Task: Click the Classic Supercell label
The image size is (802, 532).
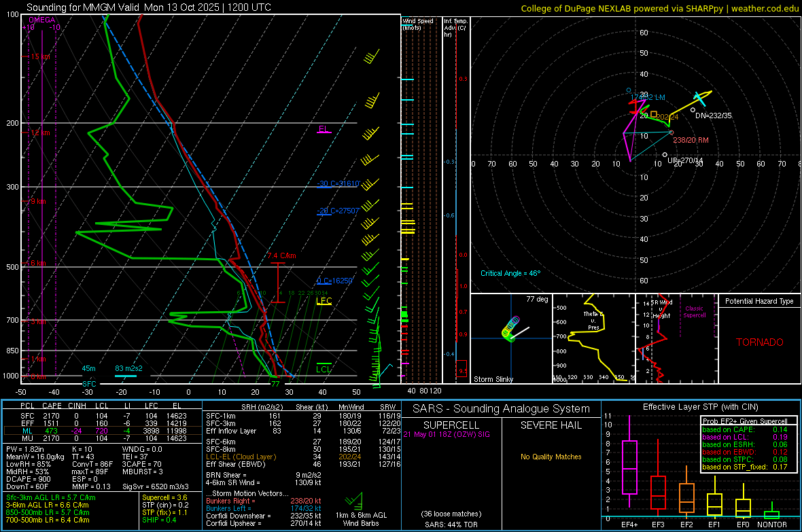Action: [x=695, y=312]
